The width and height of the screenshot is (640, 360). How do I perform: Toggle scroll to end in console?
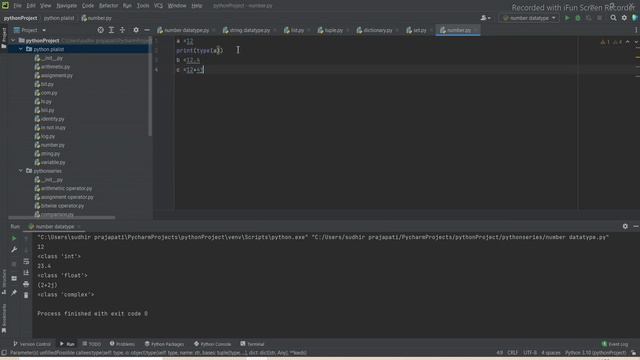point(26,273)
